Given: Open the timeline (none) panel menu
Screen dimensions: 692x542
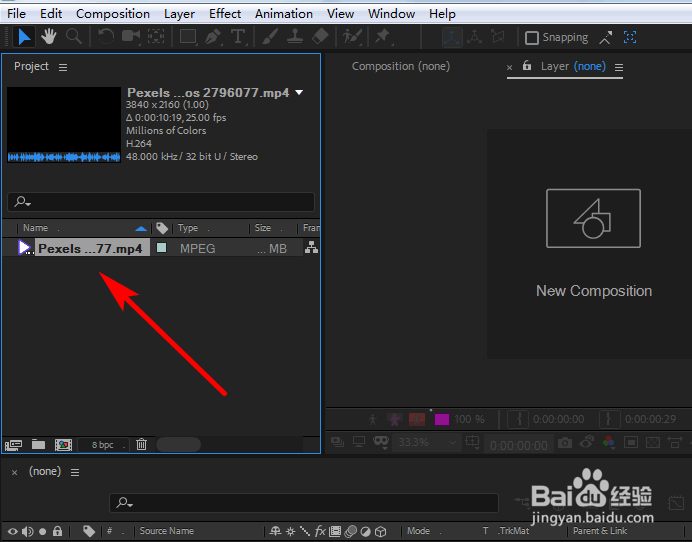Looking at the screenshot, I should pos(75,473).
